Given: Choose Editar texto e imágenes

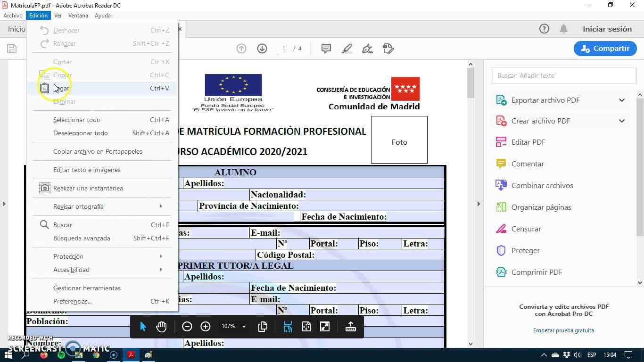Looking at the screenshot, I should point(102,170).
